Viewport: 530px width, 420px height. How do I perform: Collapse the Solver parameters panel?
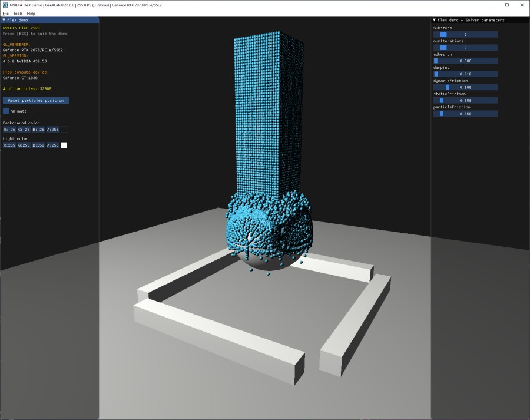[435, 20]
